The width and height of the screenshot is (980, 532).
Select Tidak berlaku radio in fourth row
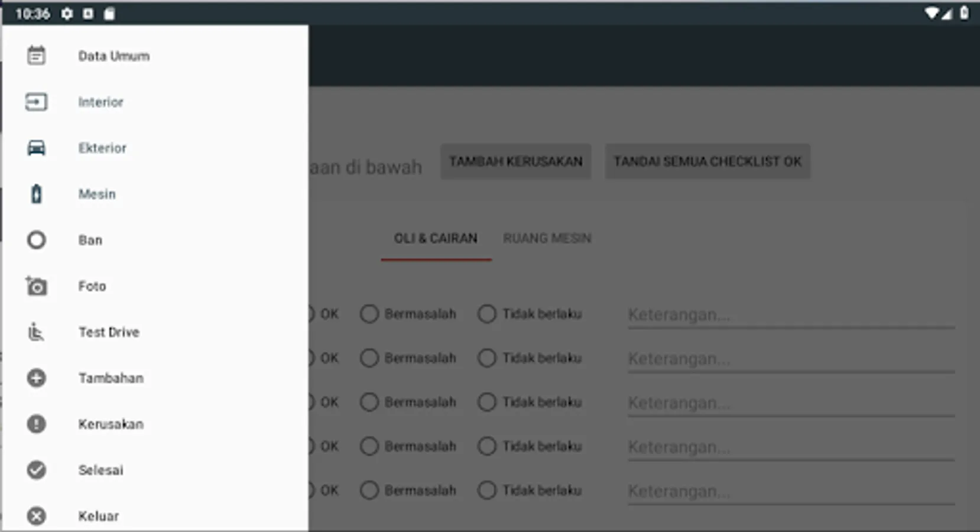(x=487, y=446)
